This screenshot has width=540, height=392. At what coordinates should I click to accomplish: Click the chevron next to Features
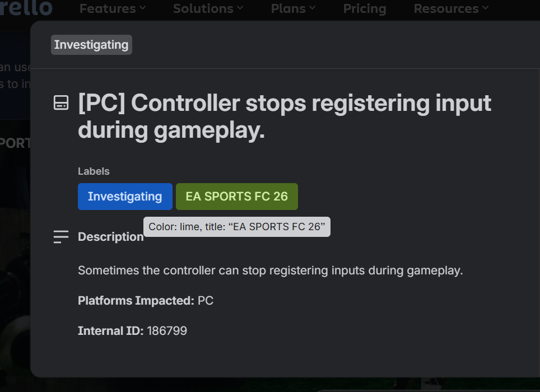pyautogui.click(x=142, y=8)
